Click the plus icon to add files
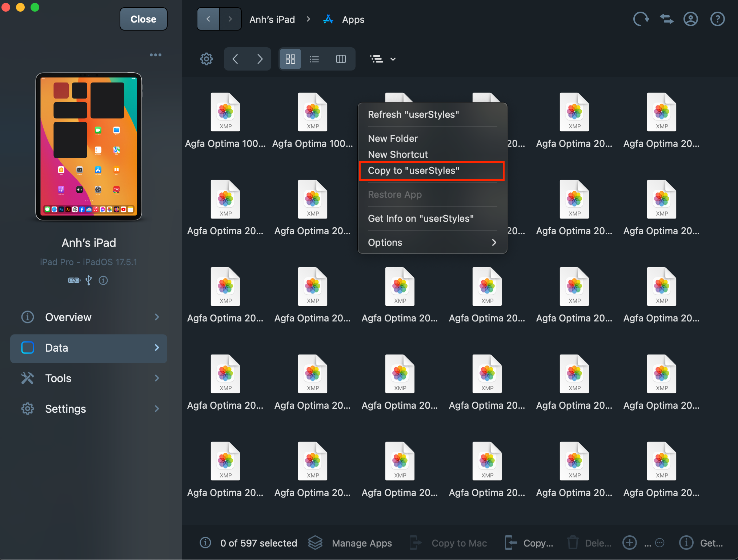This screenshot has width=738, height=560. click(629, 543)
